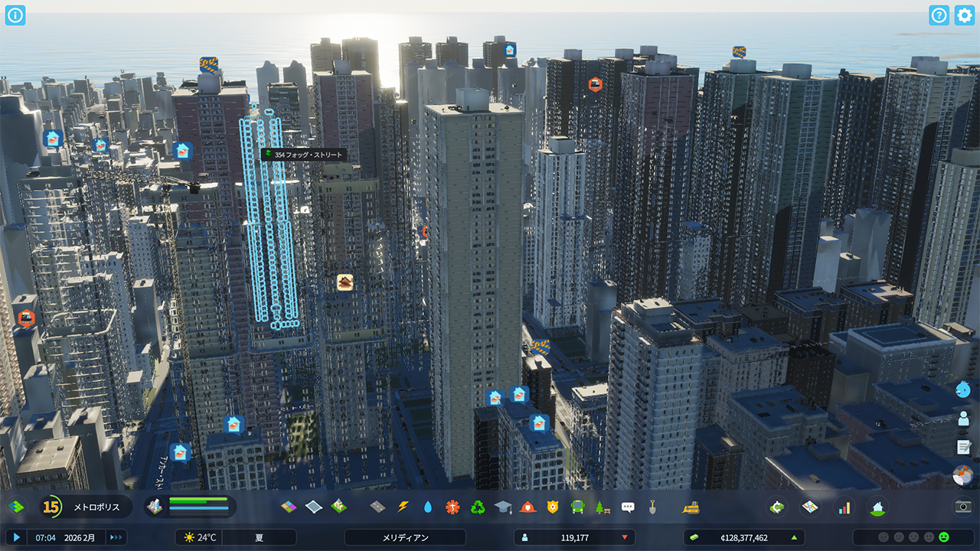Expand the population 119,177 panel

(574, 537)
